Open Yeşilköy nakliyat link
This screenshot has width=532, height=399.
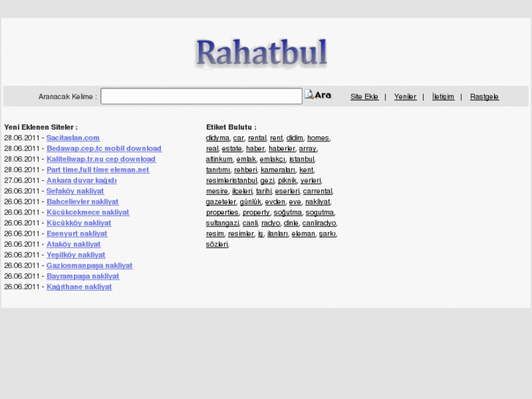tap(75, 255)
